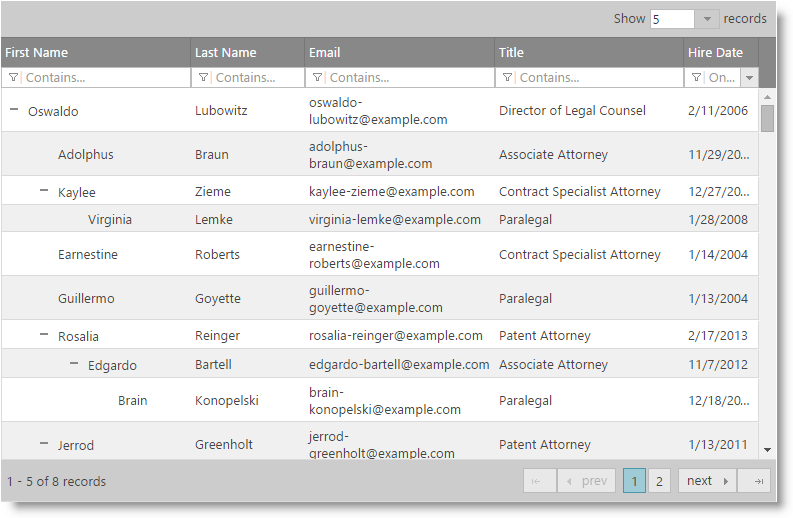Click the Email filter funnel icon
793x518 pixels.
tap(317, 78)
